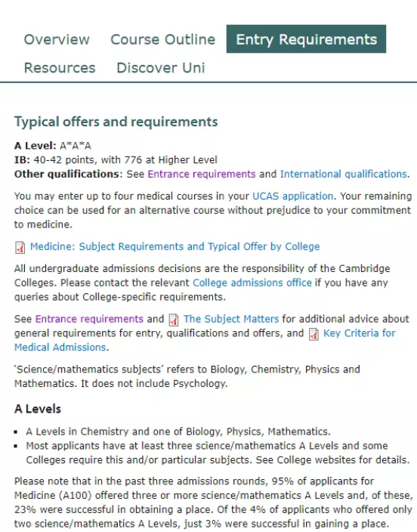The width and height of the screenshot is (417, 532).
Task: Click PDF icon beside Medicine Subject Requirements
Action: click(x=20, y=247)
